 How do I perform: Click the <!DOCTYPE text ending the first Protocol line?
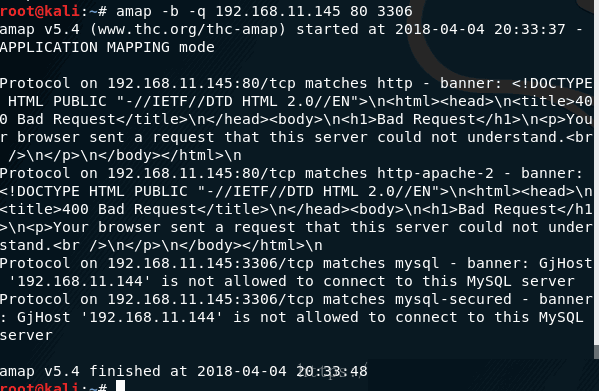552,83
